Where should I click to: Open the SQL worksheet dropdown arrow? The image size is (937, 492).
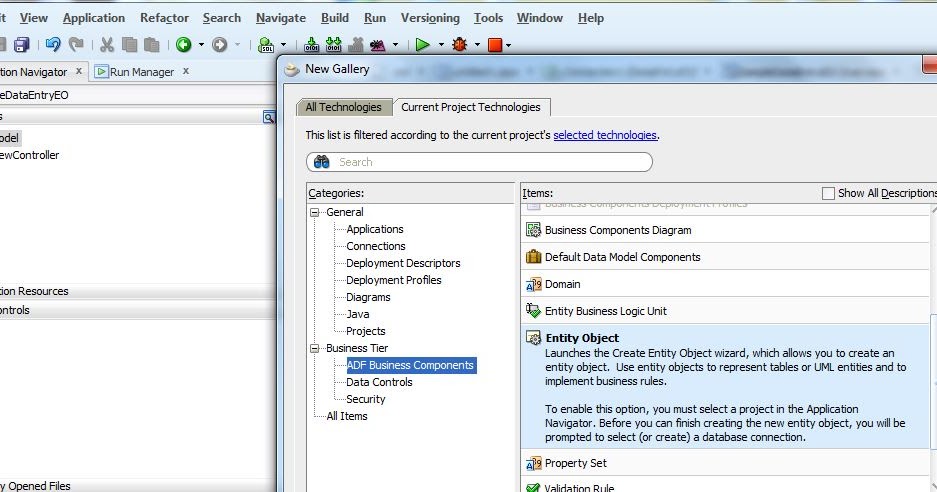pyautogui.click(x=283, y=45)
